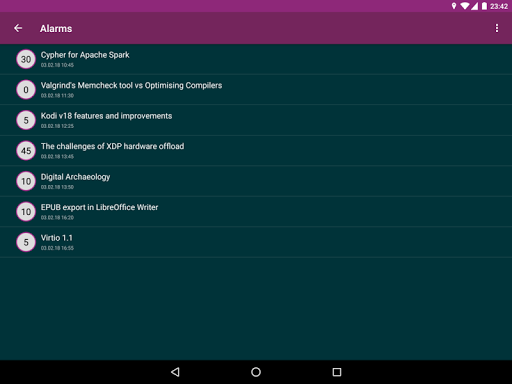Tap the Android back navigation button
512x384 pixels.
click(x=175, y=372)
